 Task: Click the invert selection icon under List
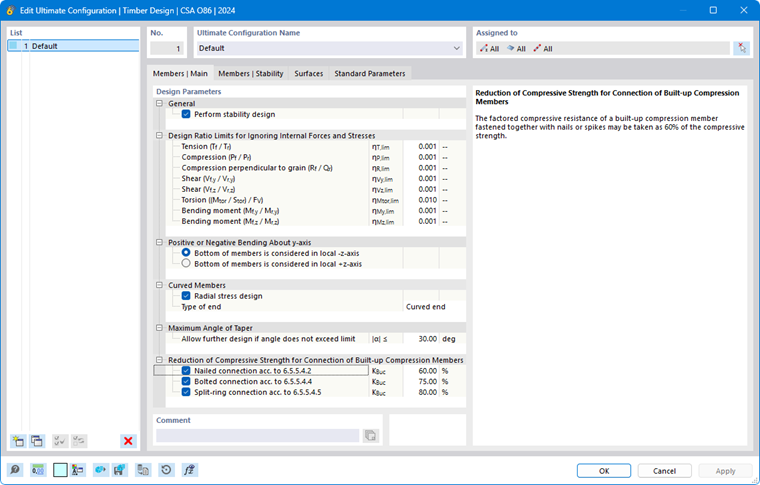(x=79, y=441)
